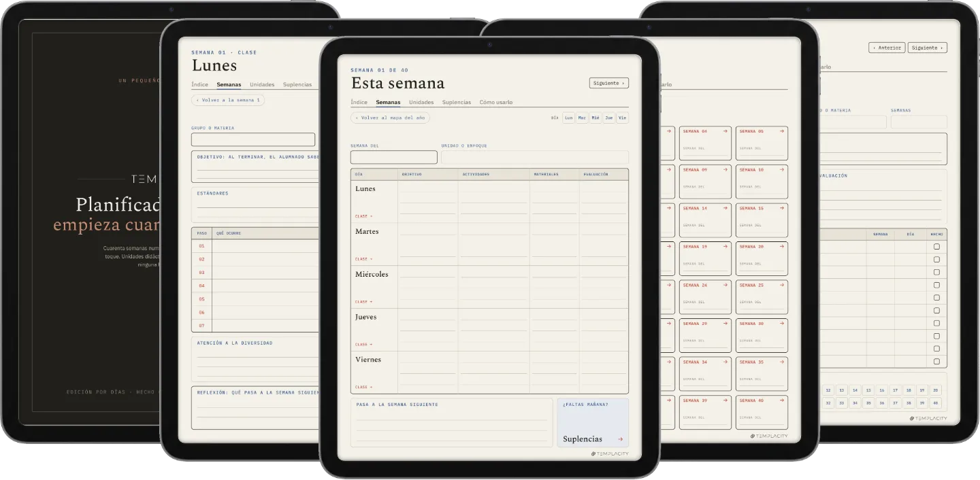Click the arrow on the Semana 05 card
980x480 pixels.
[x=782, y=131]
